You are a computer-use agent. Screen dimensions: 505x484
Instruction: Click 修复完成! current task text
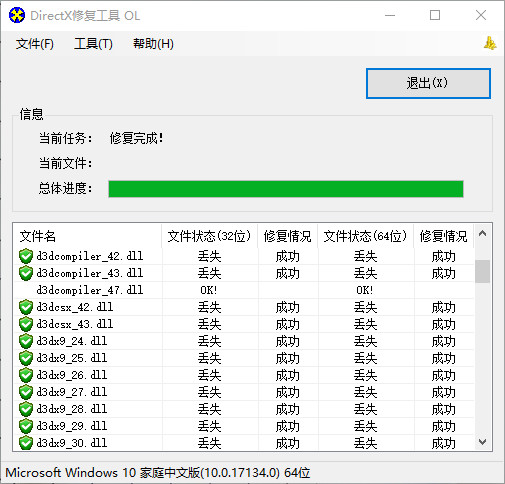(136, 138)
